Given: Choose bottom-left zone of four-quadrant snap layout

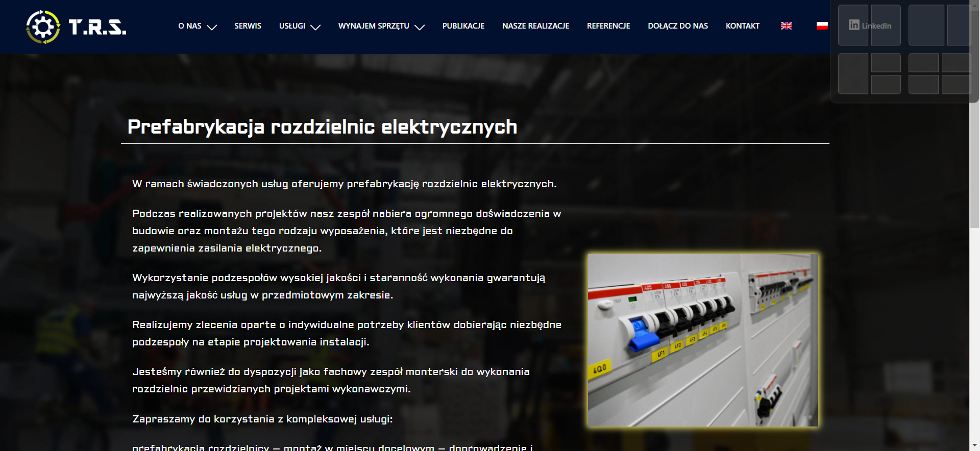Looking at the screenshot, I should click(x=923, y=84).
